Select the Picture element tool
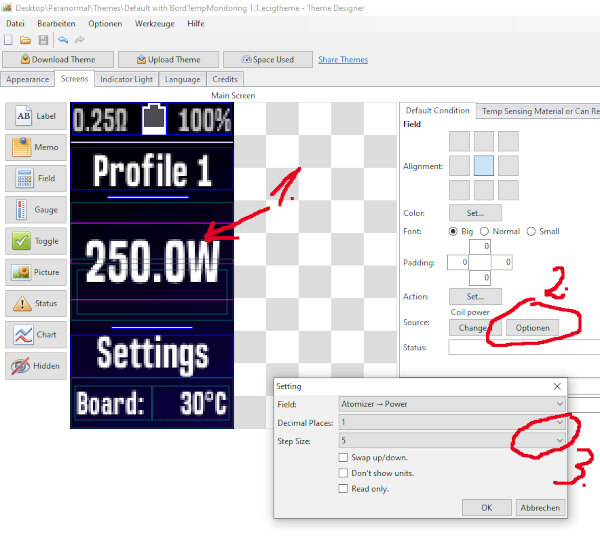This screenshot has width=600, height=548. pyautogui.click(x=36, y=272)
